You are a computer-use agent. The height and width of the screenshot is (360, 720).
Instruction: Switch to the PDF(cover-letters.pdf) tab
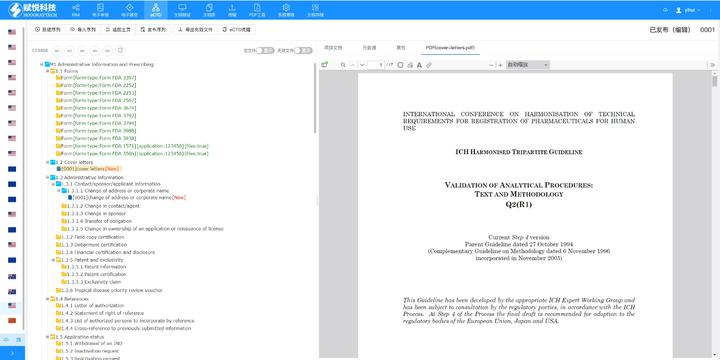click(x=450, y=48)
